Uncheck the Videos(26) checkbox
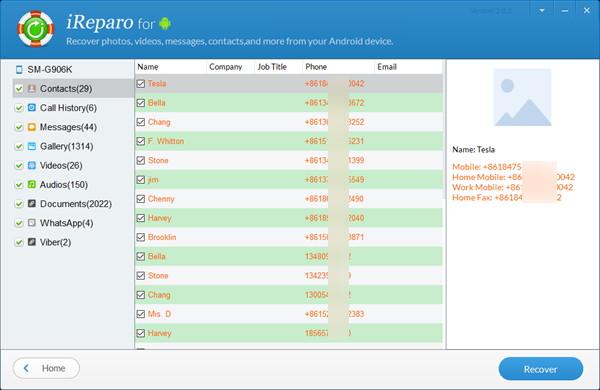This screenshot has height=390, width=600. coord(19,165)
